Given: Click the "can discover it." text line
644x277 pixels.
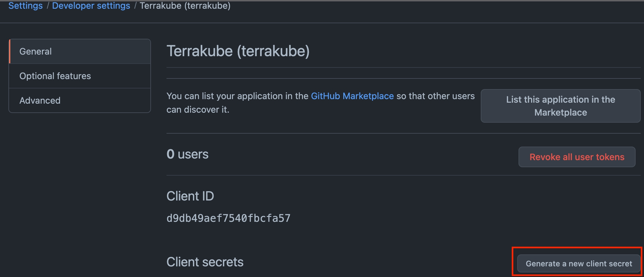Looking at the screenshot, I should [x=198, y=110].
